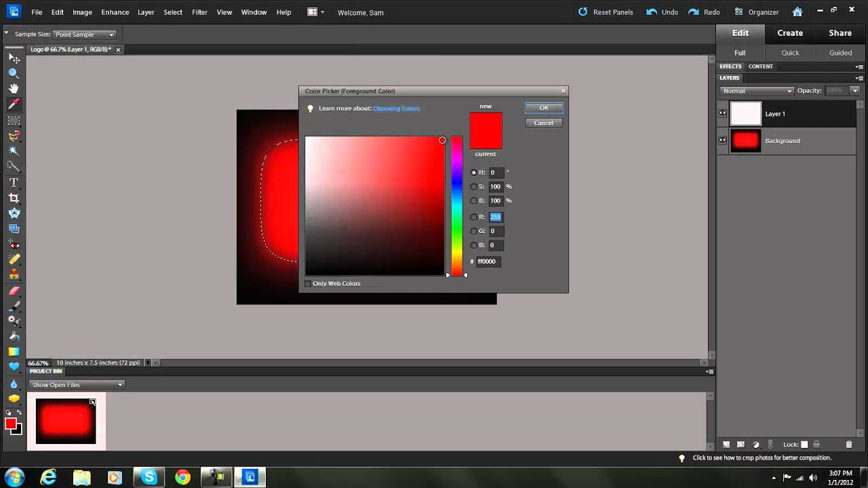Click the hex color ff0000 field
The width and height of the screenshot is (868, 488).
coord(488,262)
